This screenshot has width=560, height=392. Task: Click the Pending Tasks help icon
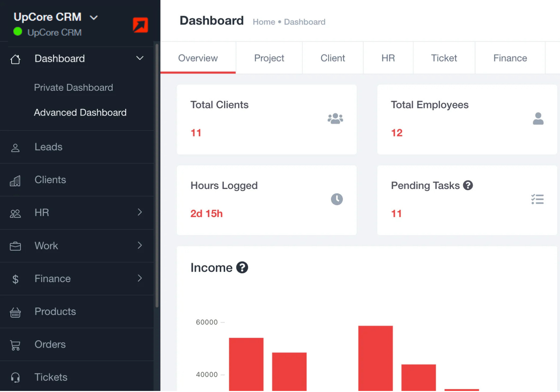468,185
